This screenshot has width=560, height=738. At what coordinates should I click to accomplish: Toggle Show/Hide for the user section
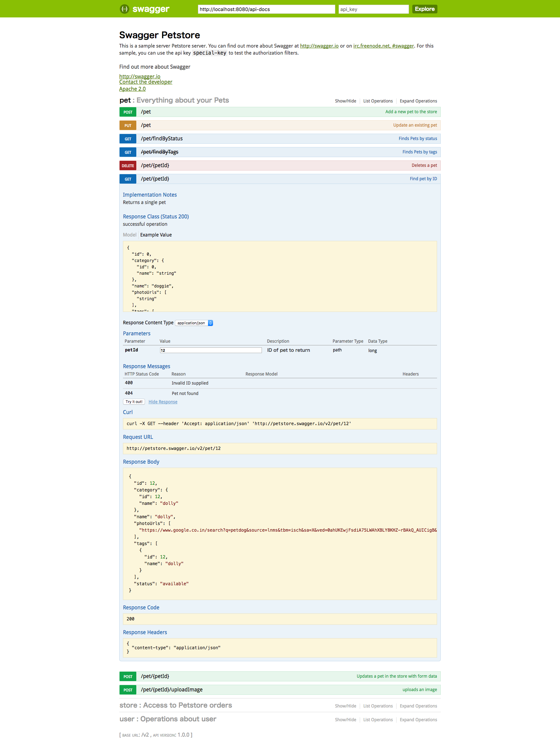click(x=345, y=720)
